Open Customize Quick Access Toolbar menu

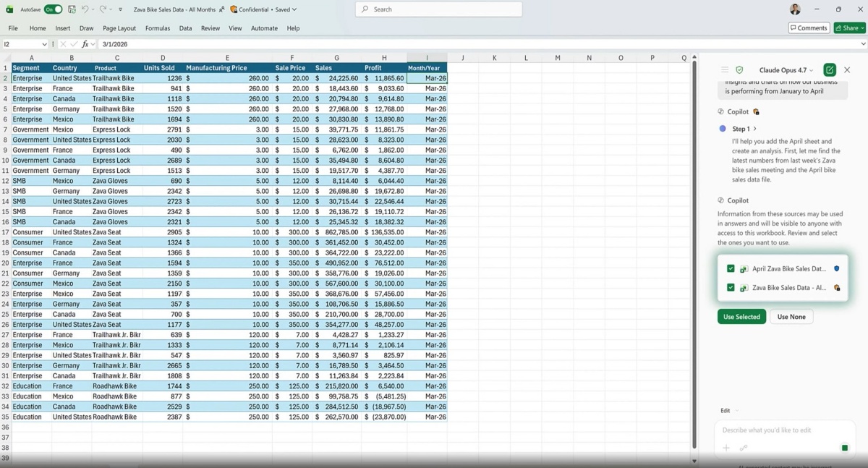pyautogui.click(x=120, y=9)
